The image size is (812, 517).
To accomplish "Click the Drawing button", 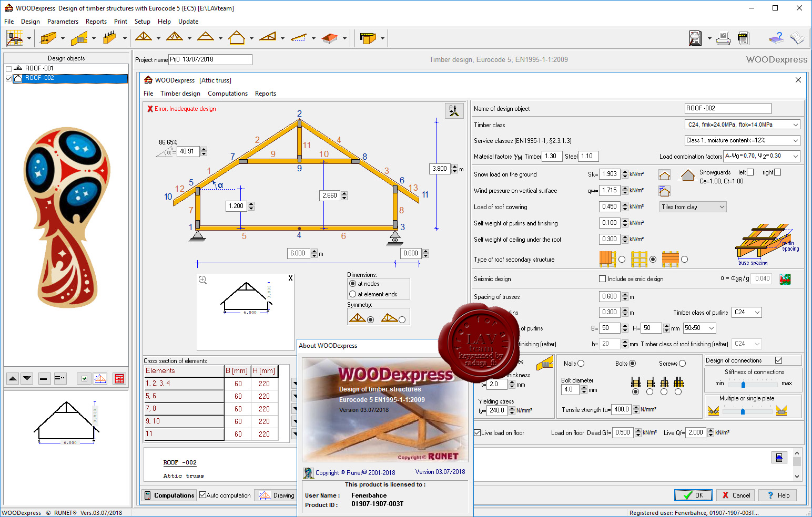I will pyautogui.click(x=277, y=495).
